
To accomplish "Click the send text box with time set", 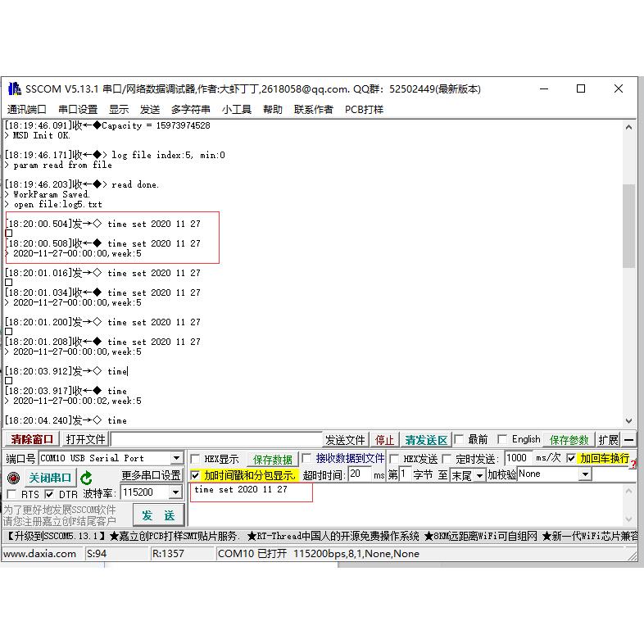I will (406, 505).
